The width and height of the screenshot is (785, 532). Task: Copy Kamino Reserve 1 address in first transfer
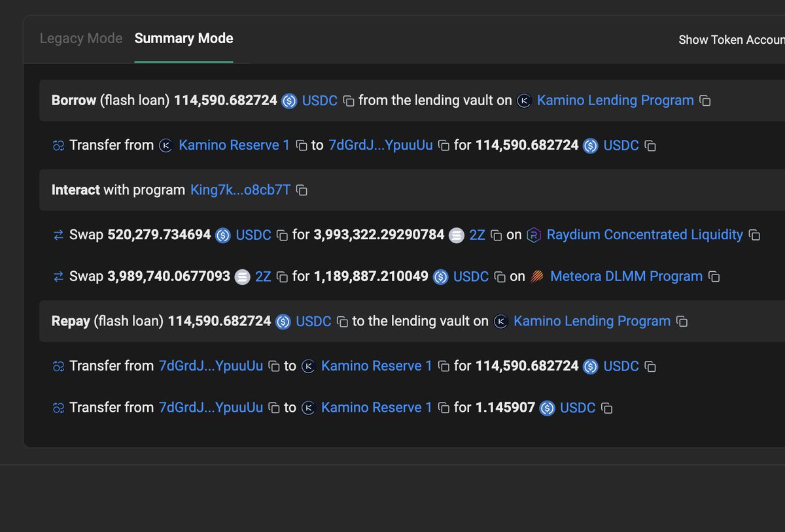point(302,146)
